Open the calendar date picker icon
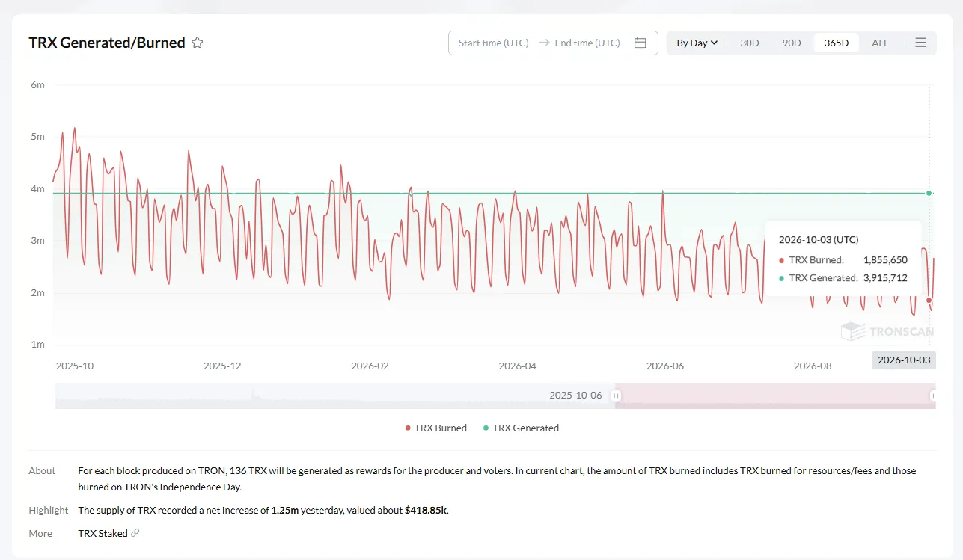Image resolution: width=963 pixels, height=560 pixels. coord(640,43)
